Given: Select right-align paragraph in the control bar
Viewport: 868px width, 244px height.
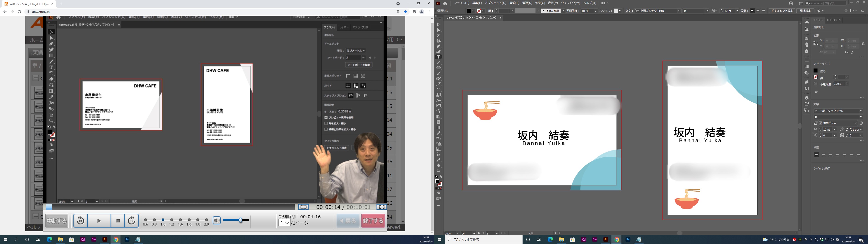Looking at the screenshot, I should 764,11.
